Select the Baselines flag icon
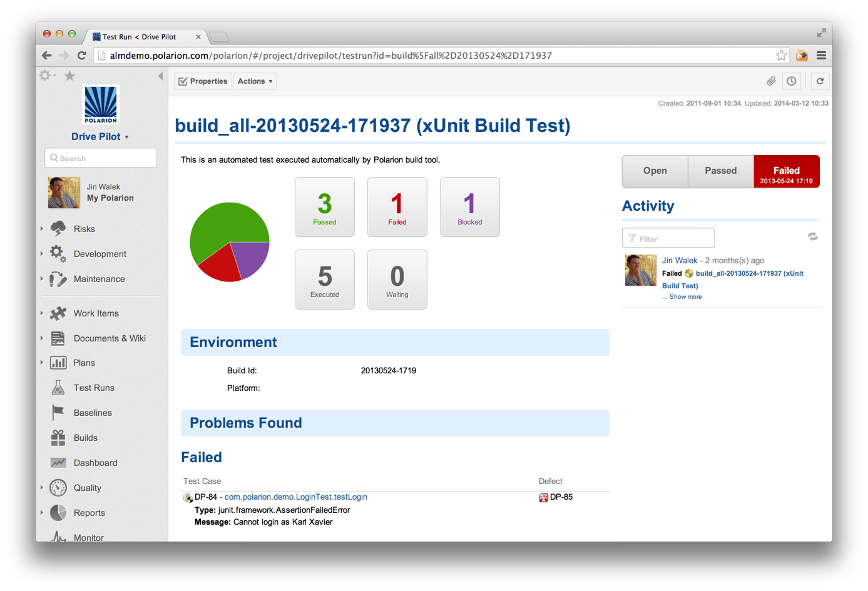Image resolution: width=868 pixels, height=591 pixels. (57, 413)
